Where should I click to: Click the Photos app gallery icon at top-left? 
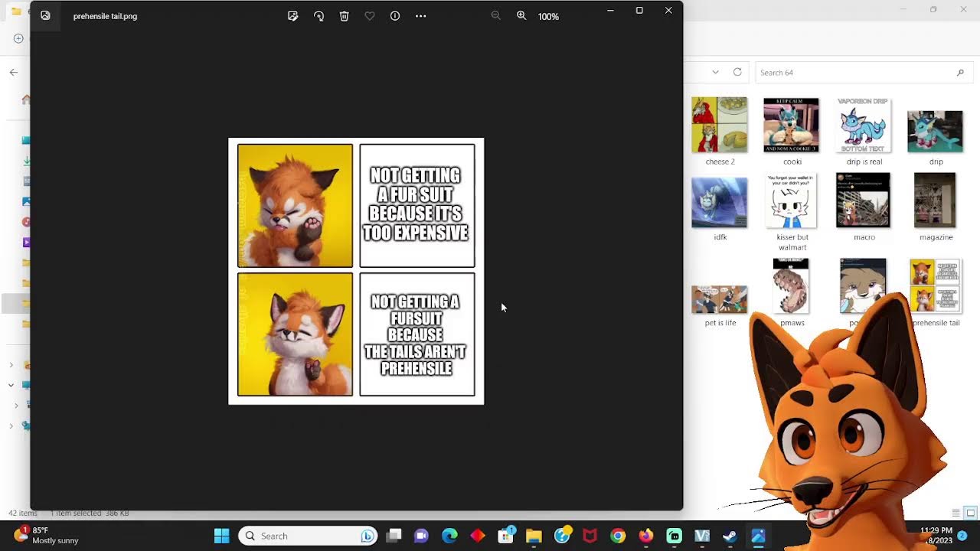point(45,15)
